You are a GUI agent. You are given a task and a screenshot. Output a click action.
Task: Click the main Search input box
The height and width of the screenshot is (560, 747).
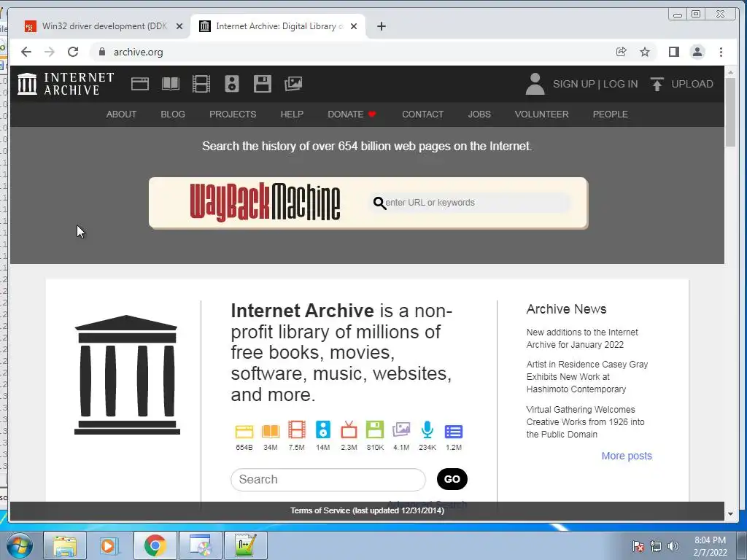328,480
